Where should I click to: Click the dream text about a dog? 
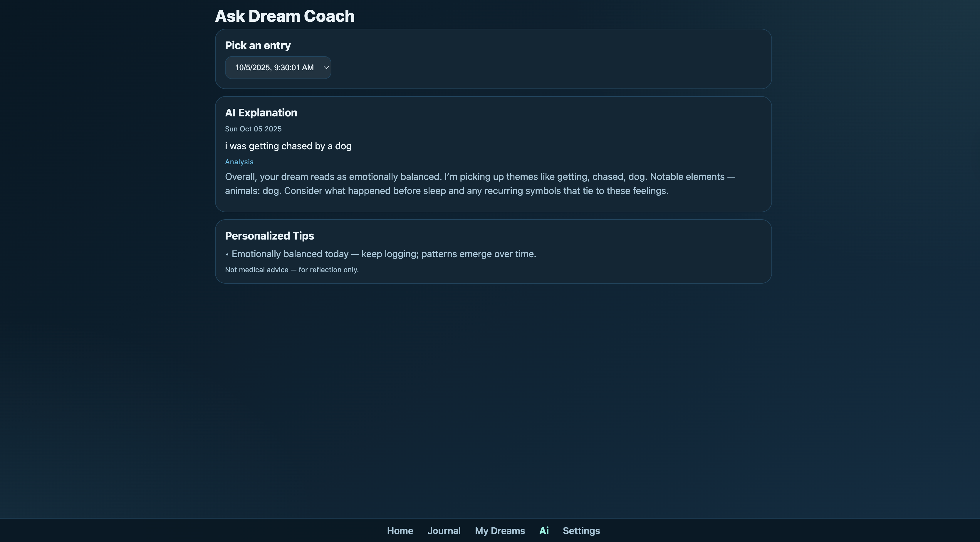[x=288, y=146]
